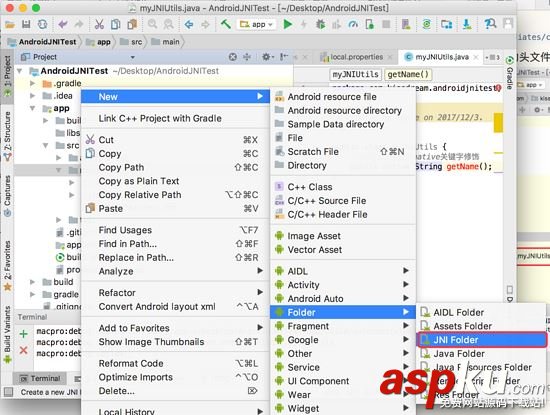Open the Terminal tool window tab
Screen dimensions: 550x415
40,379
